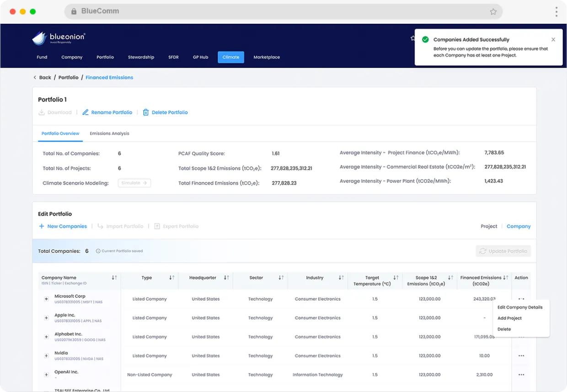Click the bookmark star in address bar
Image resolution: width=567 pixels, height=392 pixels.
click(x=493, y=11)
